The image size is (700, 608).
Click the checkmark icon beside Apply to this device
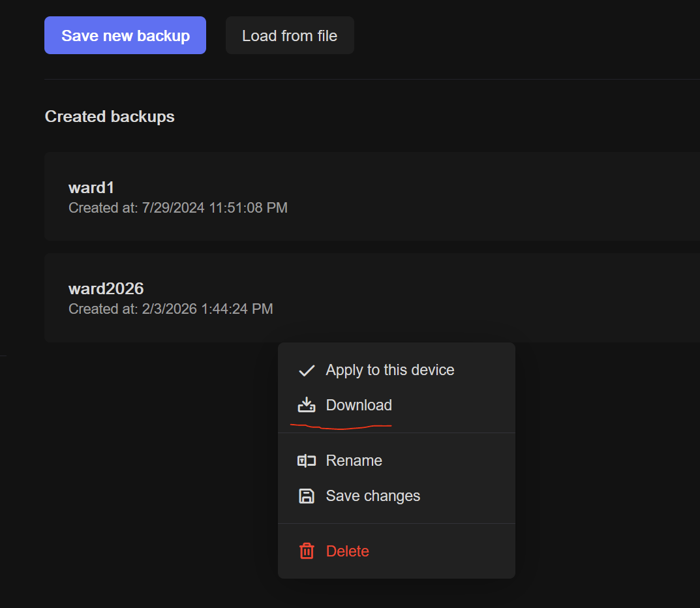[307, 371]
